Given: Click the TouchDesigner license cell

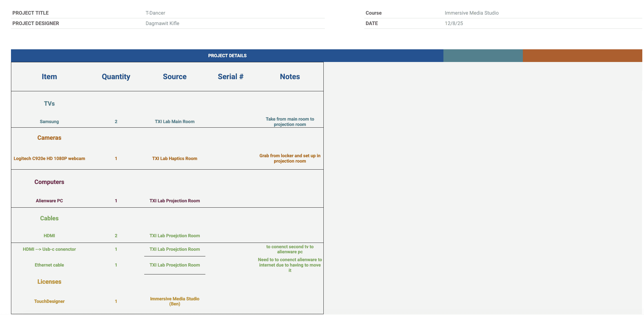Looking at the screenshot, I should [x=49, y=301].
